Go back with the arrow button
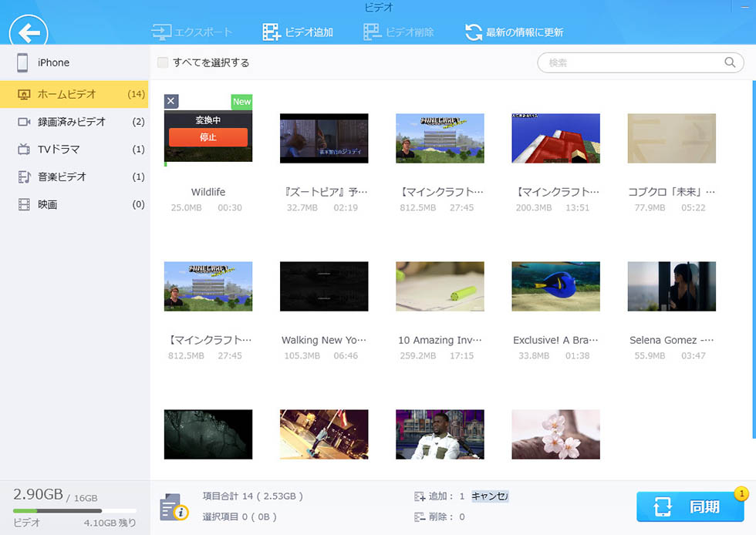Screen dimensions: 756x535 [29, 32]
